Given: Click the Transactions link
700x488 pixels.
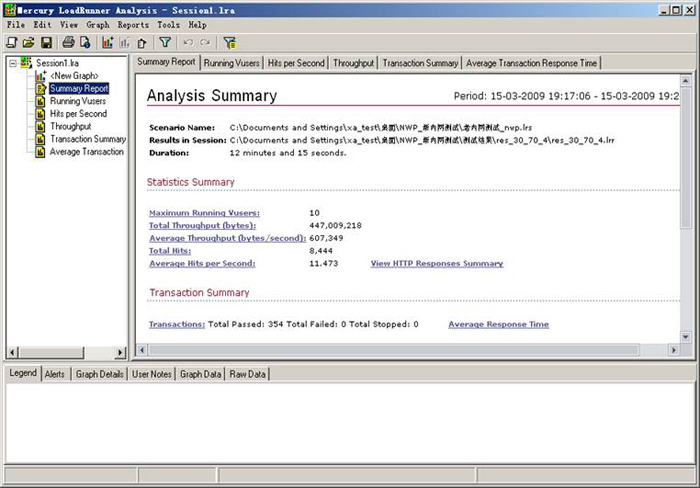Looking at the screenshot, I should [177, 324].
